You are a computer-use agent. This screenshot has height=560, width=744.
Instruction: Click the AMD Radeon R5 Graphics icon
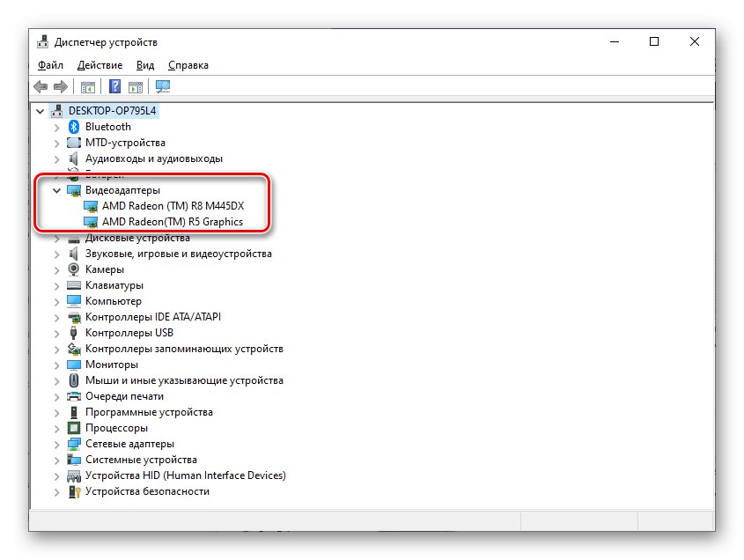point(91,222)
